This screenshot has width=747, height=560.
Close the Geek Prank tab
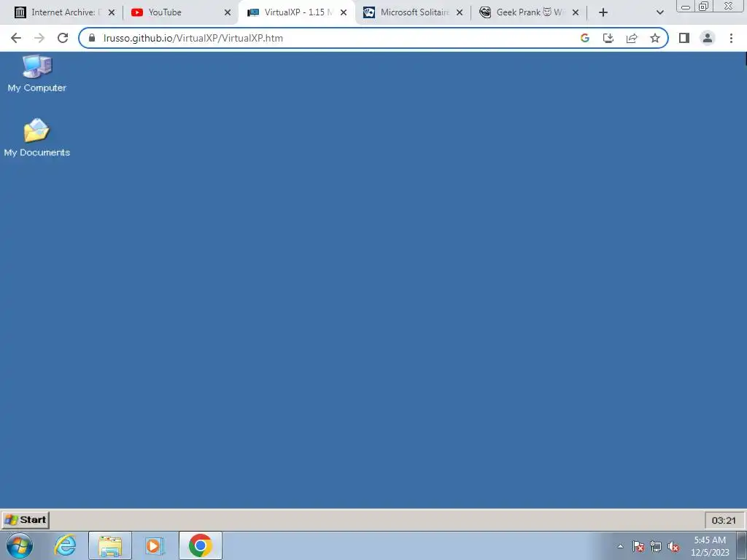click(x=576, y=13)
